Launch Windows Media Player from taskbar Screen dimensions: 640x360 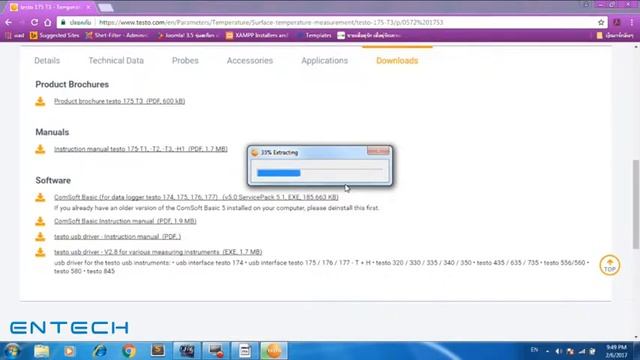coord(69,351)
